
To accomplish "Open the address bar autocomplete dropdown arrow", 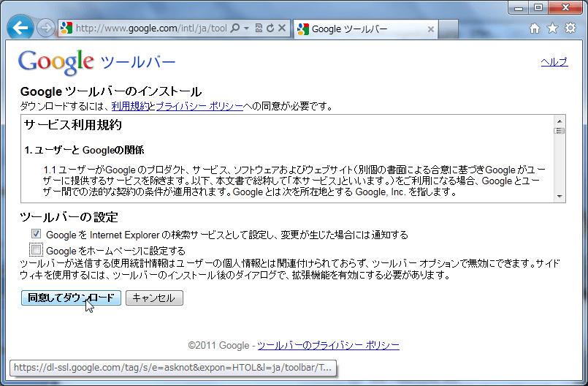I will (x=246, y=29).
